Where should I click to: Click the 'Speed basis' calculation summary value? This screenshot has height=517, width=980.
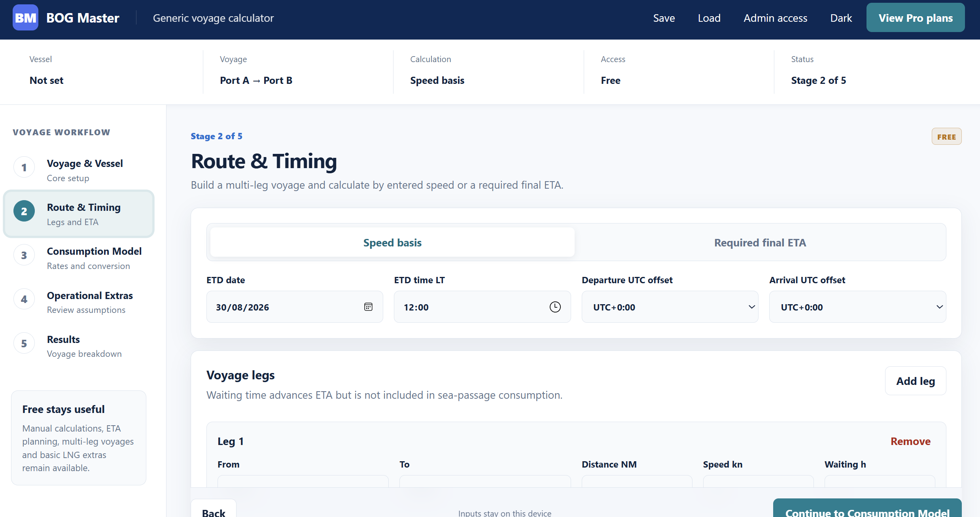[437, 80]
